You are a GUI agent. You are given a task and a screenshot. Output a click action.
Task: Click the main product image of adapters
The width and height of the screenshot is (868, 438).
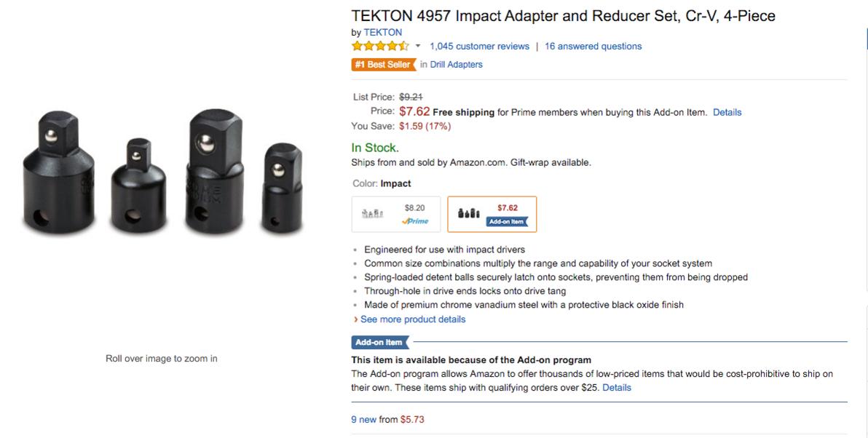click(163, 172)
